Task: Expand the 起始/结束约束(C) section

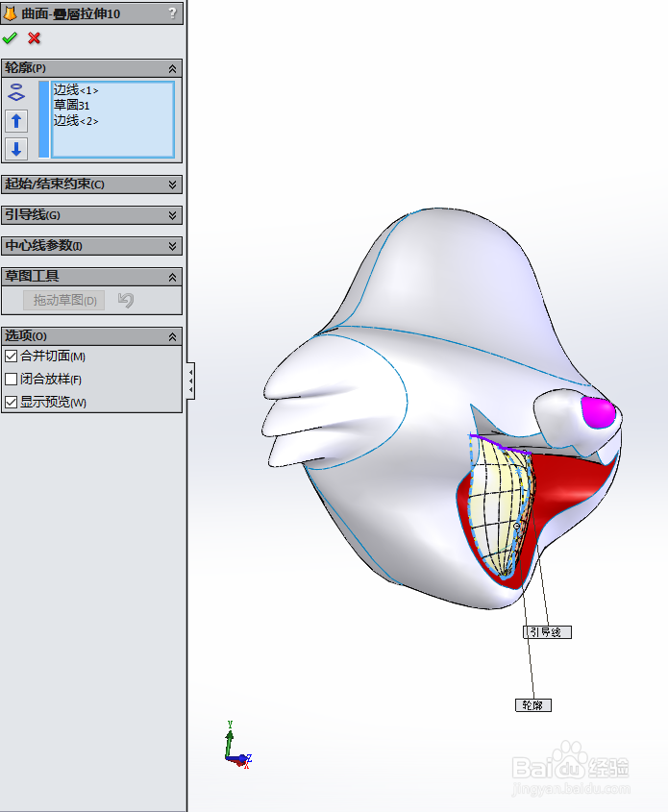Action: pos(172,185)
